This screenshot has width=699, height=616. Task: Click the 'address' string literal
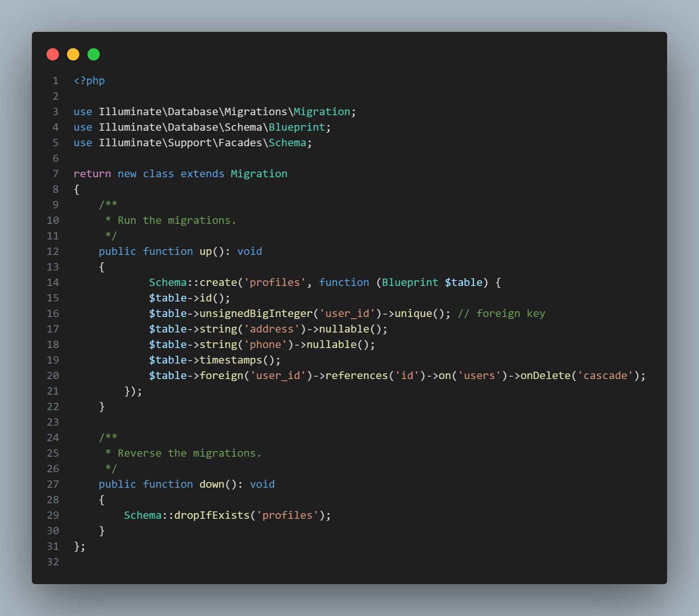tap(272, 329)
